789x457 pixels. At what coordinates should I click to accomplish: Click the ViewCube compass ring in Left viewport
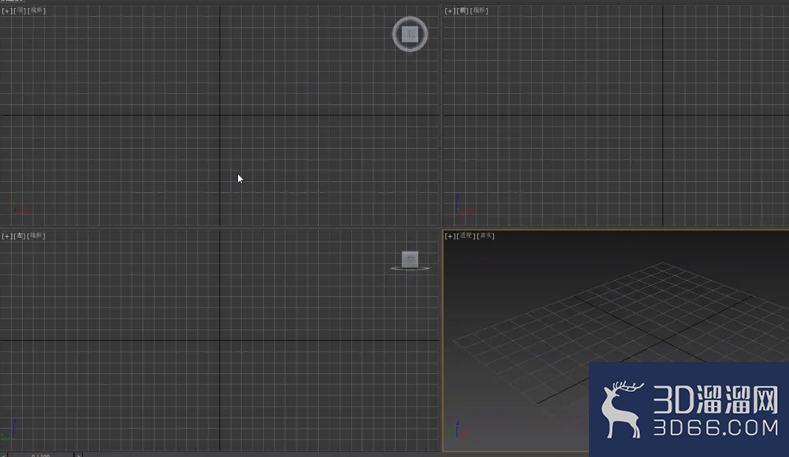[x=410, y=269]
